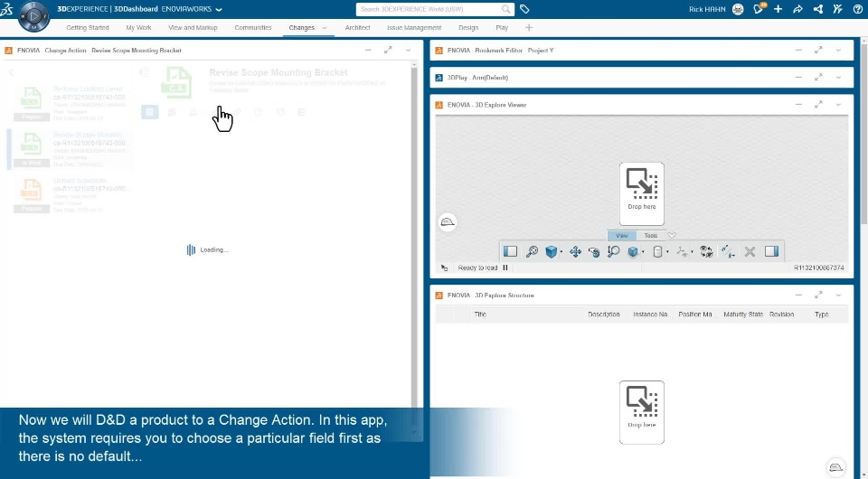The width and height of the screenshot is (868, 479).
Task: Click the view cube icon in viewer toolbar
Action: point(551,251)
